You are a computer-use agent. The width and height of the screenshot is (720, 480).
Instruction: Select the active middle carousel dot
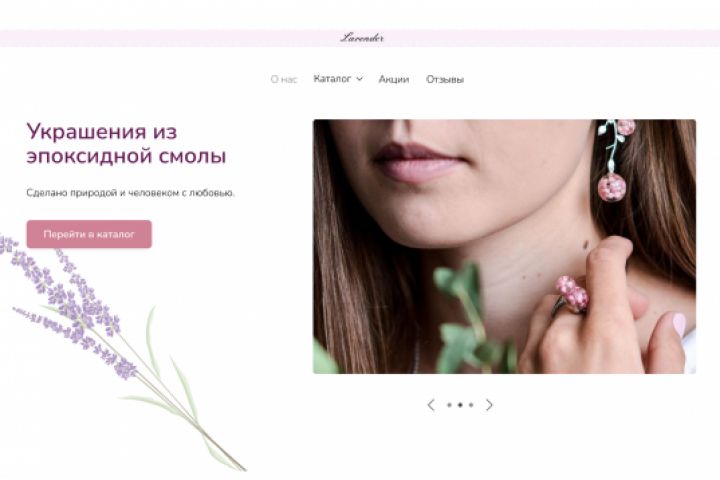click(460, 405)
